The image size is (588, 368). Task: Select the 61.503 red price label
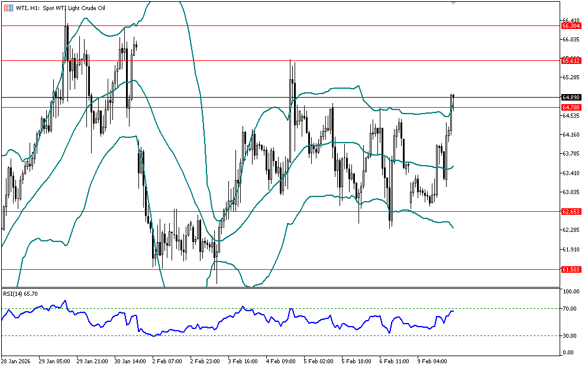click(x=570, y=269)
